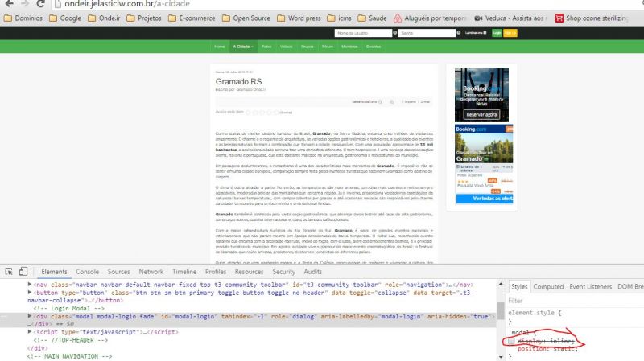
Task: Click the Imprimir link
Action: 411,102
